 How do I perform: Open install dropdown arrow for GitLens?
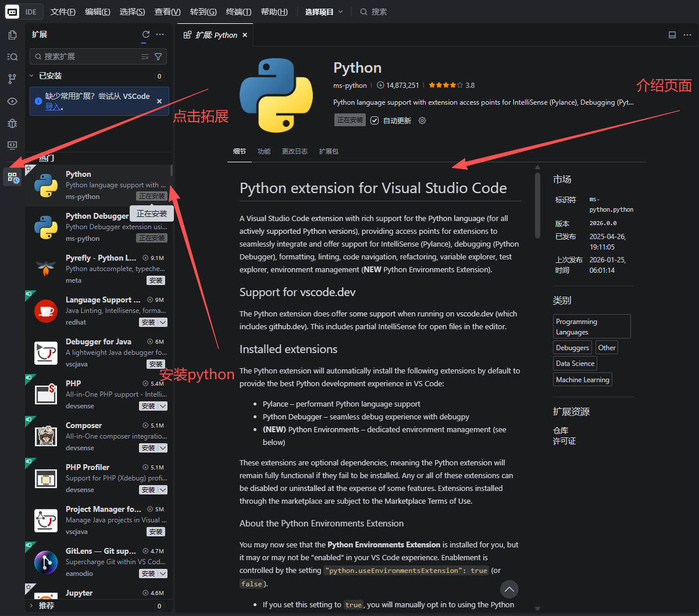pos(163,574)
